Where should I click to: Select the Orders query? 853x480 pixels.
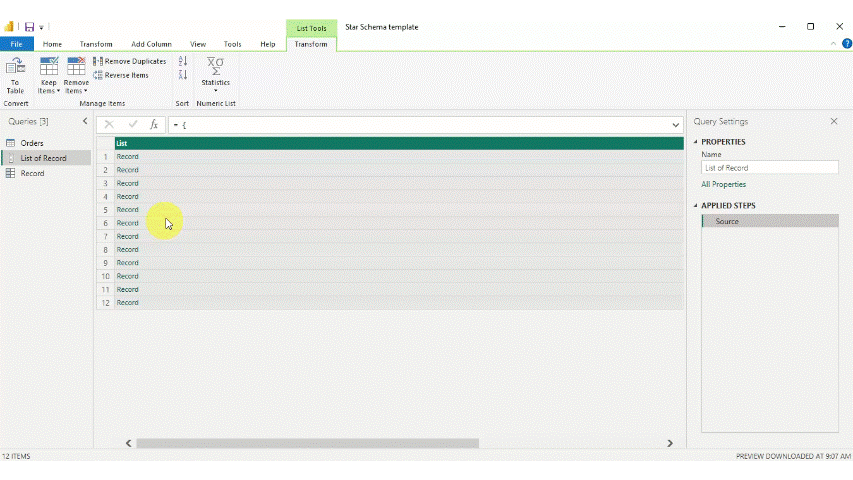[x=32, y=143]
